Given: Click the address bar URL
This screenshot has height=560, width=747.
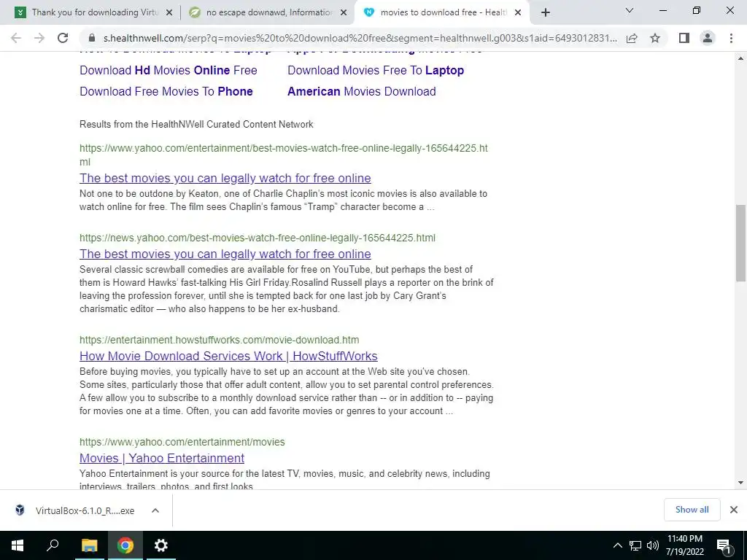Looking at the screenshot, I should (x=360, y=38).
